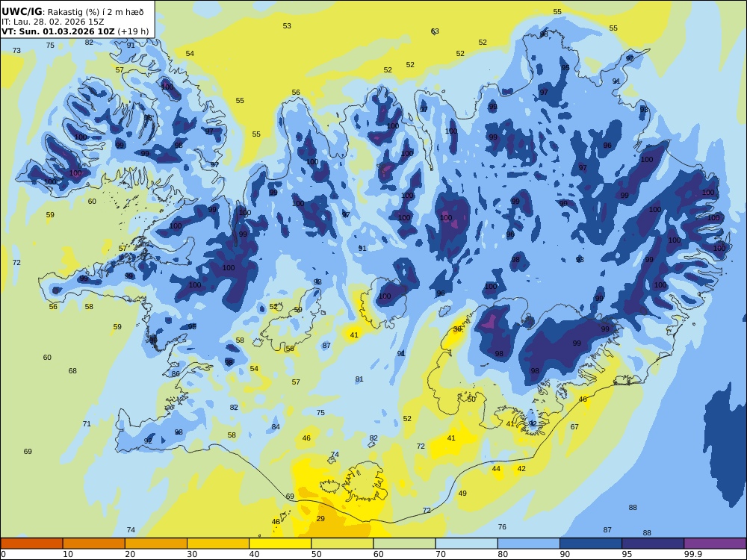Viewport: 747px width, 560px height.
Task: Click the 30–40 amber legend swatch
Action: 218,544
